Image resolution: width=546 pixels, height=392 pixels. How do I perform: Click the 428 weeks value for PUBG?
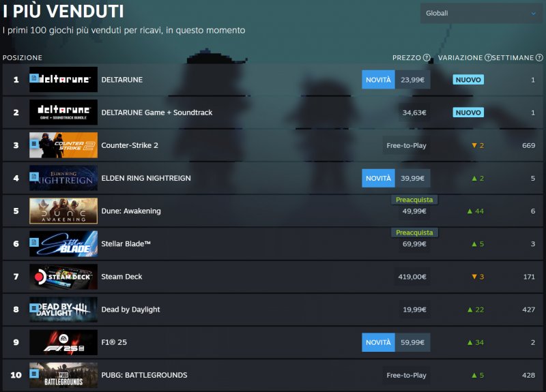click(x=528, y=376)
